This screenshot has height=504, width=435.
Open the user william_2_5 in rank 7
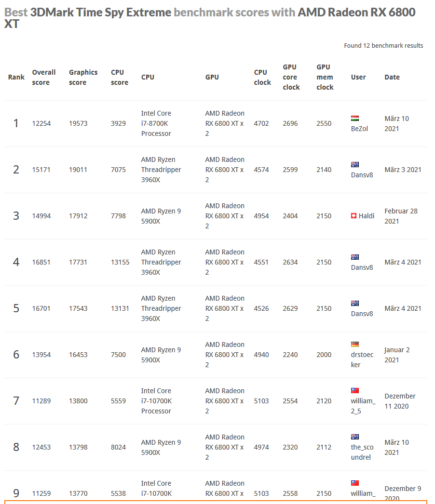tap(363, 406)
